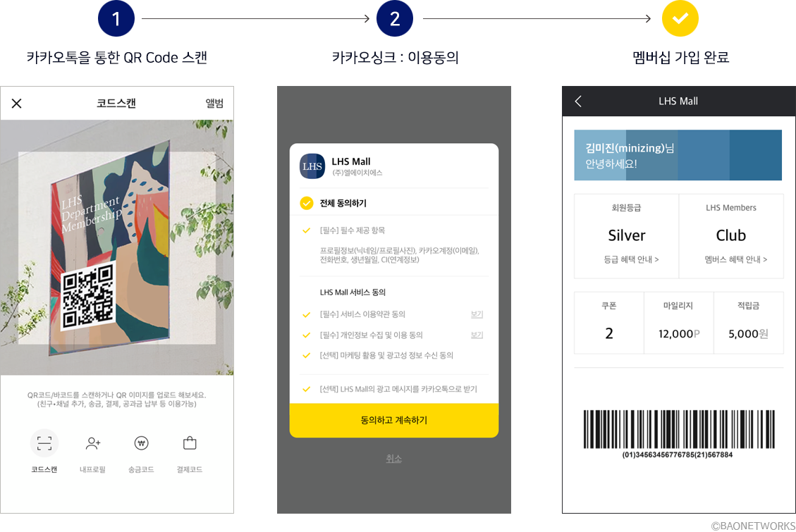Click the LHS Mall logo icon
Screen dimensions: 796x532
pyautogui.click(x=312, y=166)
